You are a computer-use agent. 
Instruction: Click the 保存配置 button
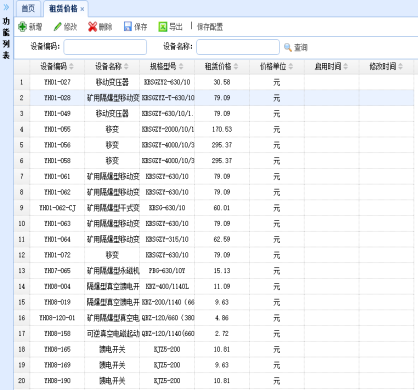click(x=210, y=27)
